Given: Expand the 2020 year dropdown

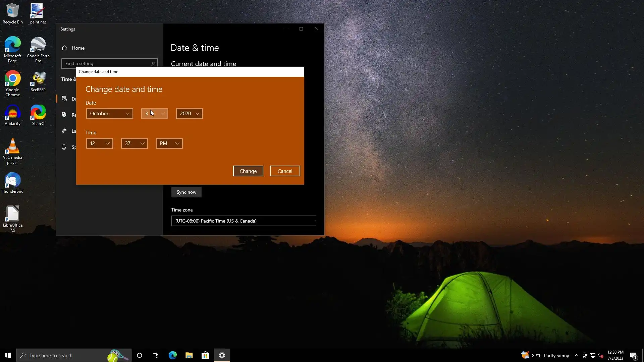Looking at the screenshot, I should pos(189,114).
